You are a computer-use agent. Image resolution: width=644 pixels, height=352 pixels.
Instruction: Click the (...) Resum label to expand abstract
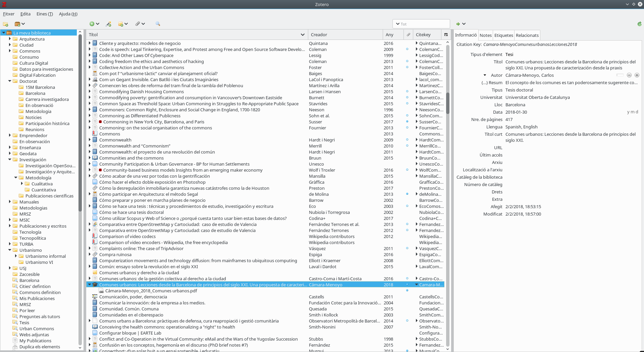[492, 82]
